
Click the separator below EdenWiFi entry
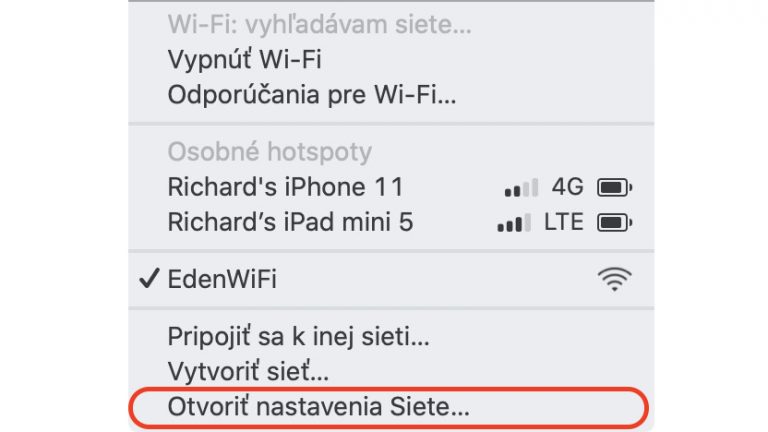click(391, 308)
